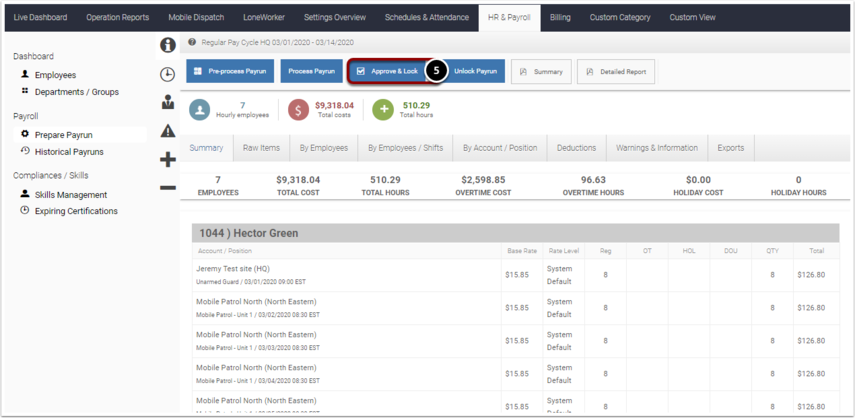
Task: Click Process Payrun button
Action: click(x=312, y=71)
